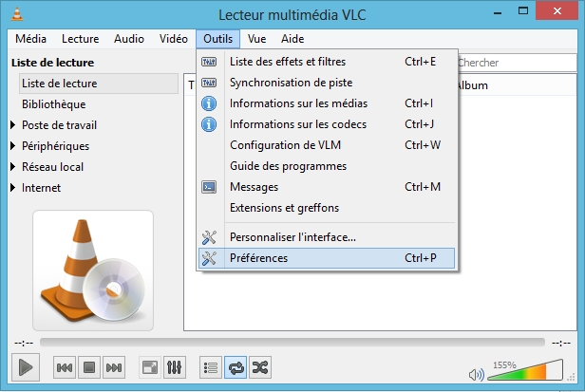The width and height of the screenshot is (585, 392).
Task: Toggle the playlist view icon
Action: click(x=211, y=367)
